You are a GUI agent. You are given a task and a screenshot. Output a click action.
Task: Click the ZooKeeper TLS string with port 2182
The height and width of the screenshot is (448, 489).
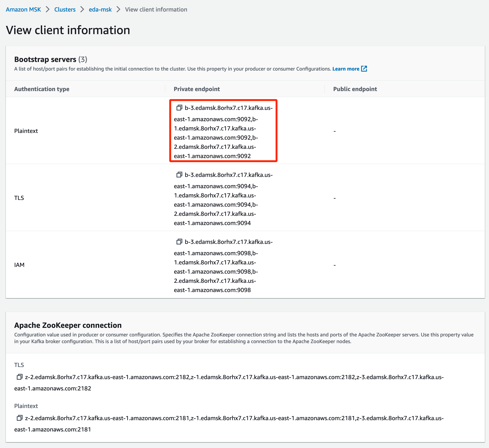[229, 383]
